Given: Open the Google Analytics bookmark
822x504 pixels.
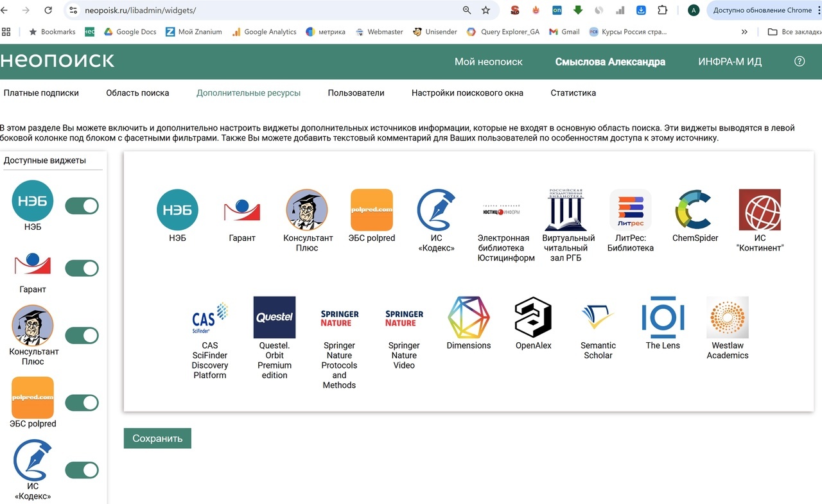Looking at the screenshot, I should (x=264, y=31).
